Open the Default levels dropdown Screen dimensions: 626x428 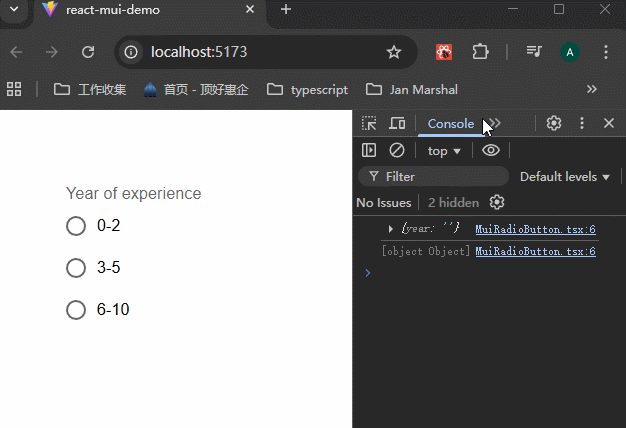[565, 177]
